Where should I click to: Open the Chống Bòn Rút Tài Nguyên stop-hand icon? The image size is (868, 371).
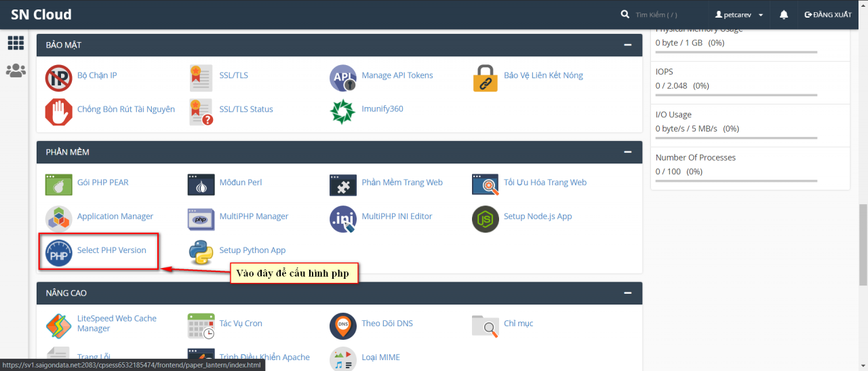pos(58,112)
